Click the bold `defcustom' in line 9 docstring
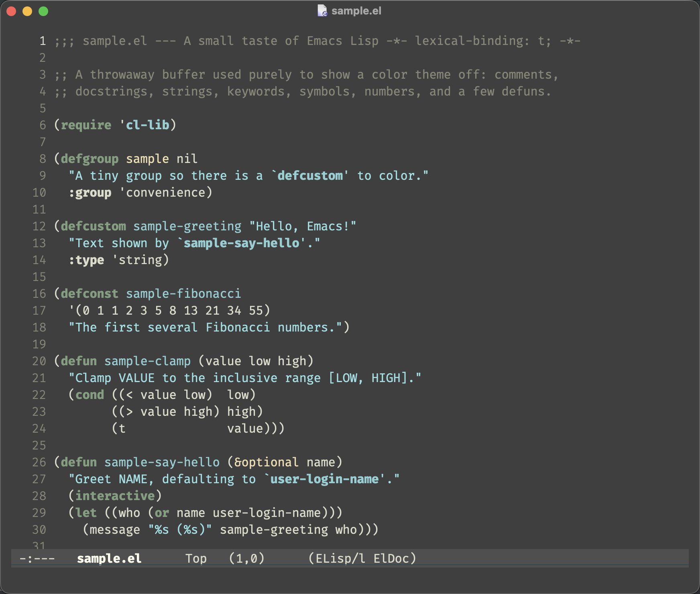 pos(310,175)
